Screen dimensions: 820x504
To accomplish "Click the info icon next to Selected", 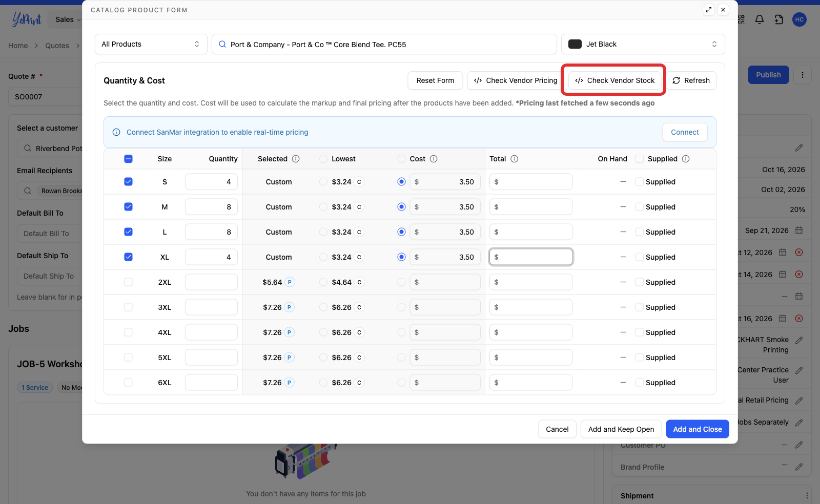I will pyautogui.click(x=296, y=159).
